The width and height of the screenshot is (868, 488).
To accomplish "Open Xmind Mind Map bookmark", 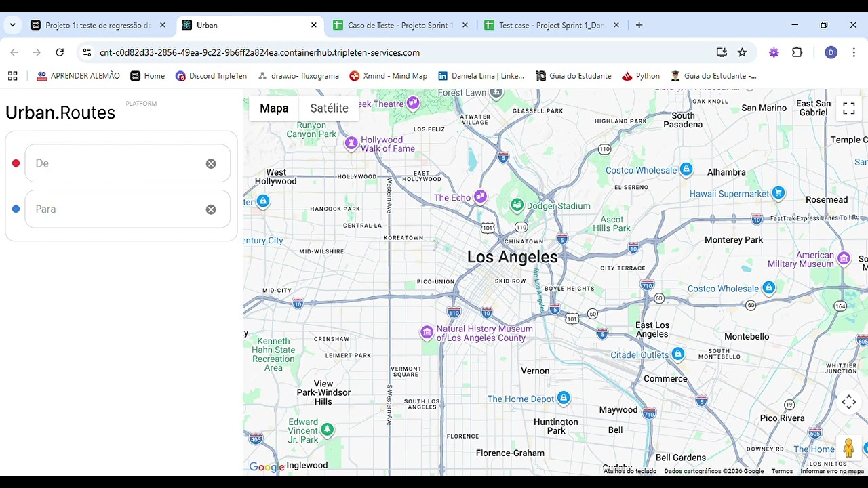I will (388, 76).
